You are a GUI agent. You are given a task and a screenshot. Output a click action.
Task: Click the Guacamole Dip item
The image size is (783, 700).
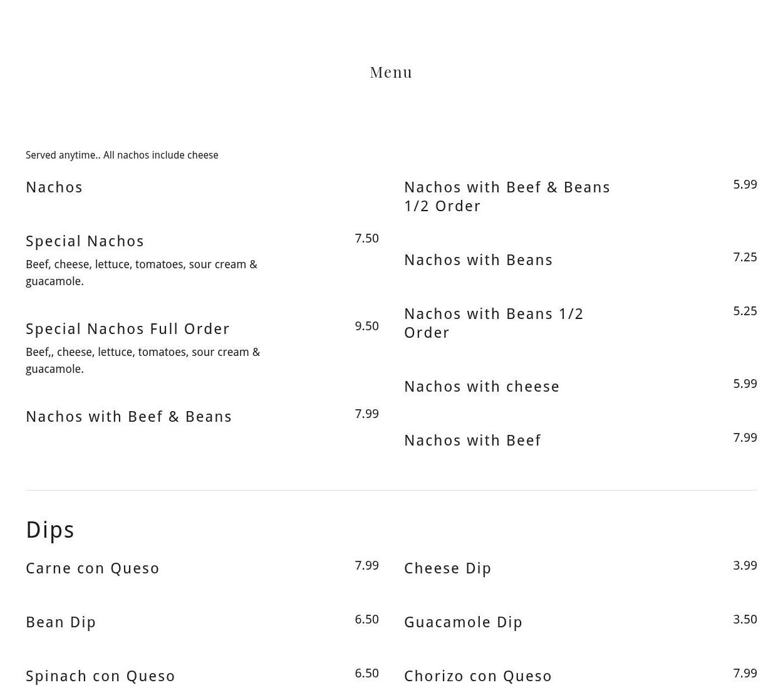[x=464, y=622]
